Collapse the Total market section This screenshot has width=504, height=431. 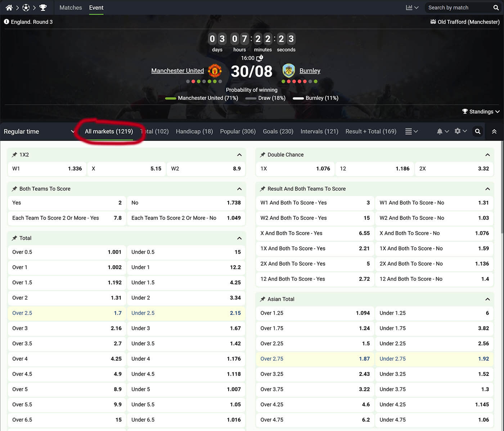pyautogui.click(x=239, y=238)
